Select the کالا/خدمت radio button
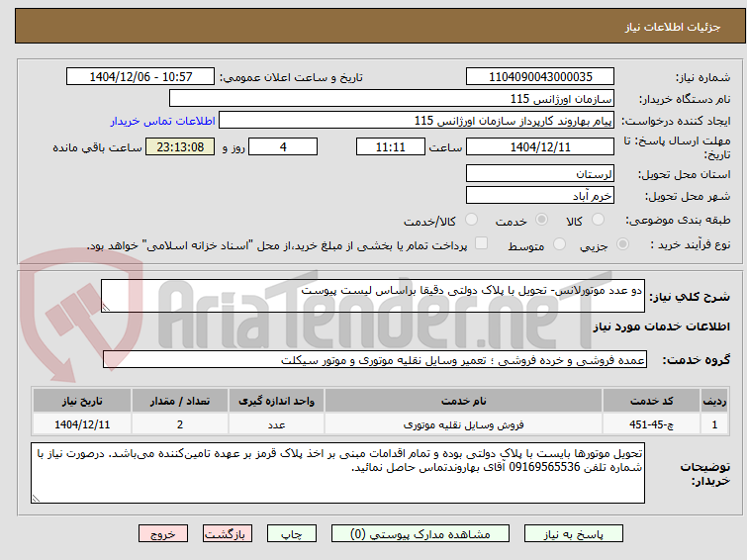The width and height of the screenshot is (747, 560). click(471, 220)
